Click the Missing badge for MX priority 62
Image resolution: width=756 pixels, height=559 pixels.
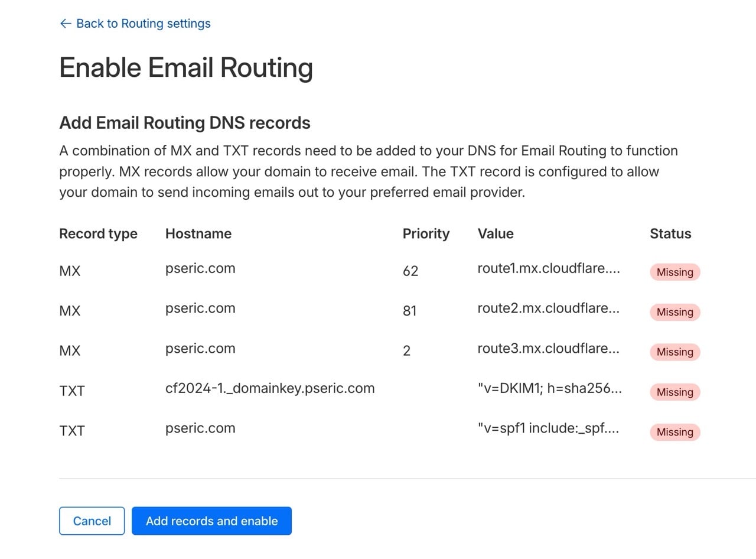tap(674, 272)
